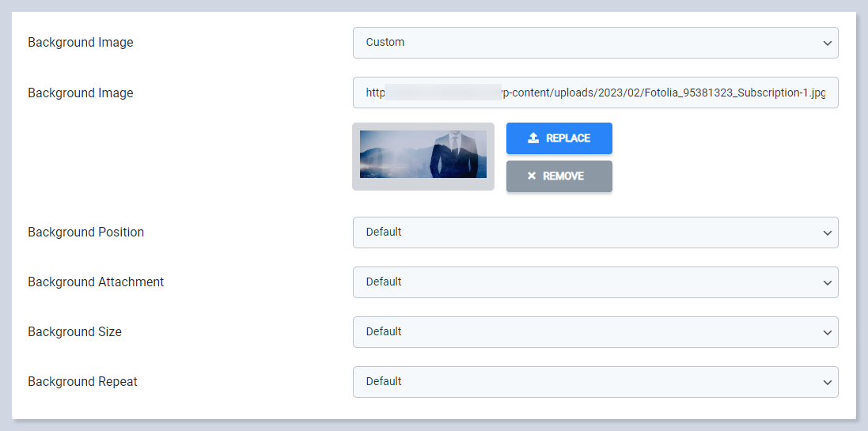Click the X icon on the Remove button
This screenshot has width=868, height=431.
click(x=532, y=176)
